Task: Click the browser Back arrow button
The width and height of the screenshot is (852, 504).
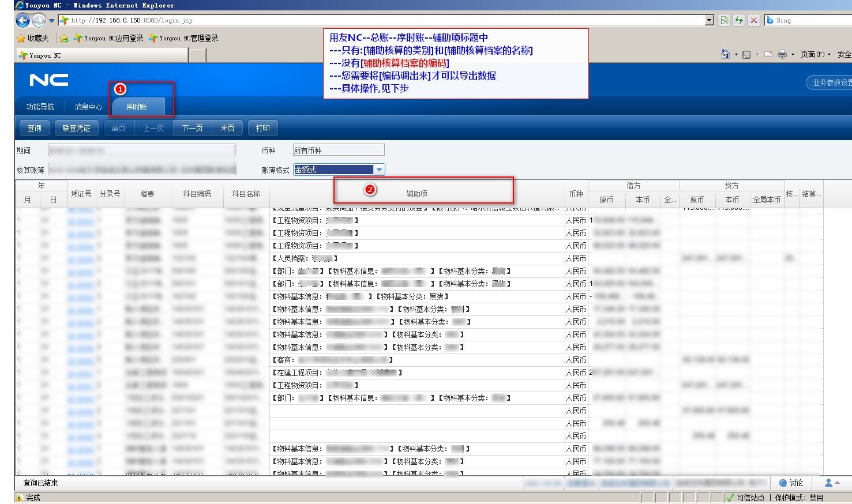Action: (22, 21)
